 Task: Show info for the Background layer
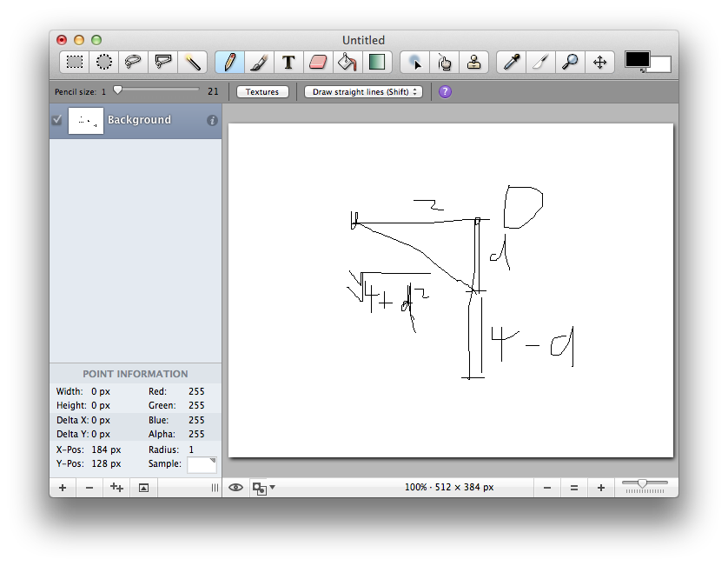[x=212, y=120]
